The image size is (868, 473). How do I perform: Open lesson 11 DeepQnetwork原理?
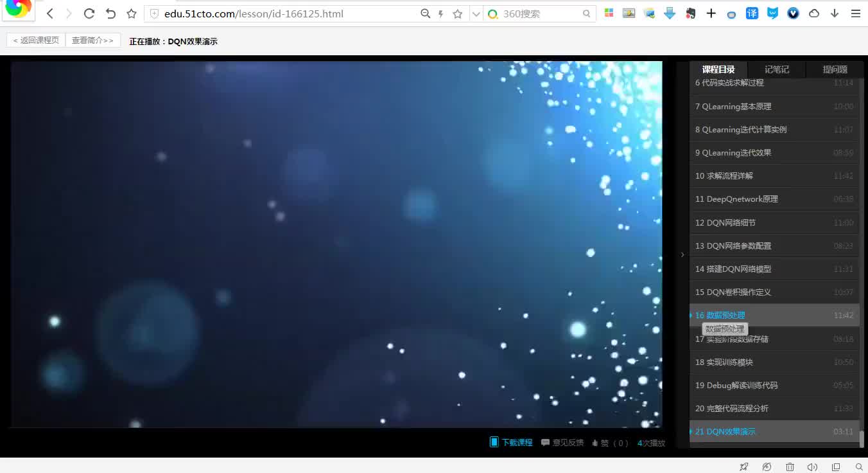tap(774, 199)
